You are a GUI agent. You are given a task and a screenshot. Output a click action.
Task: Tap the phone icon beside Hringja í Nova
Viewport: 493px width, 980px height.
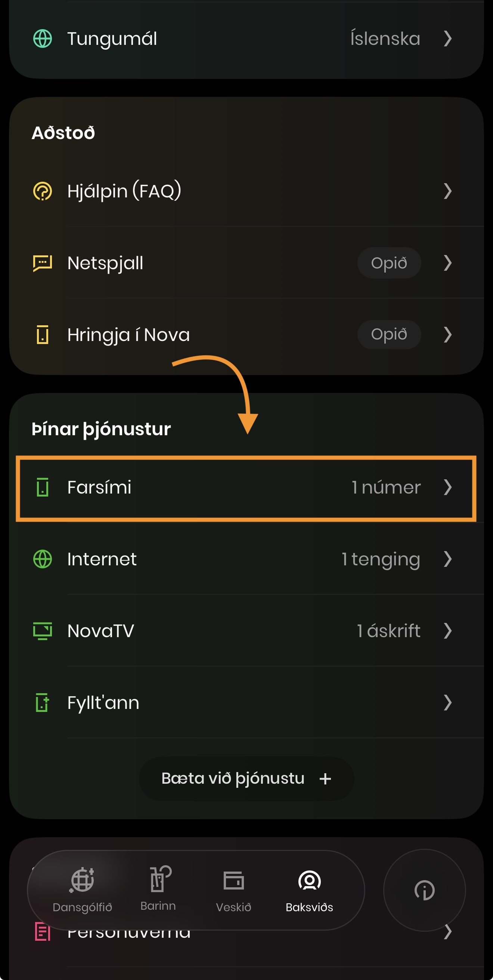pos(43,335)
